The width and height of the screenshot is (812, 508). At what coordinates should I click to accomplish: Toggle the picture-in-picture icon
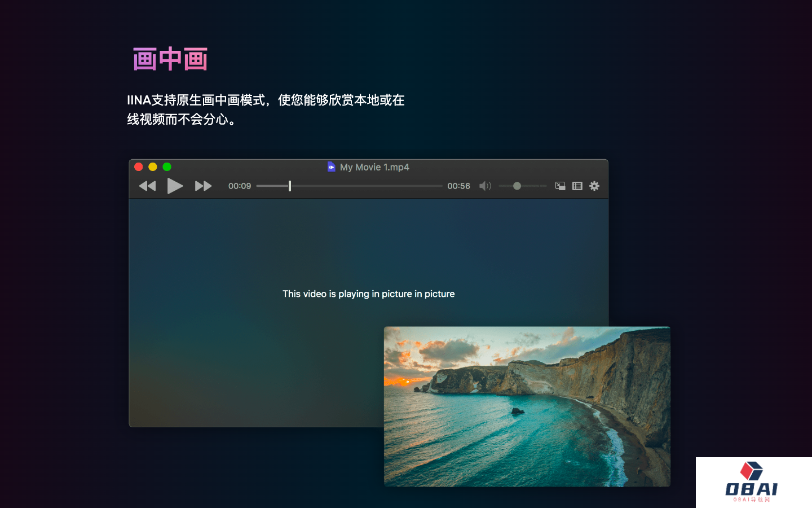tap(560, 186)
